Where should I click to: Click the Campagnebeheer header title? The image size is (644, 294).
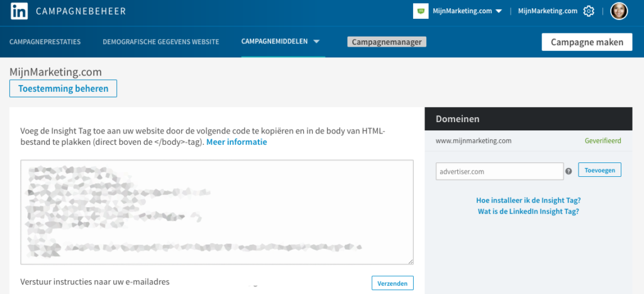coord(81,11)
